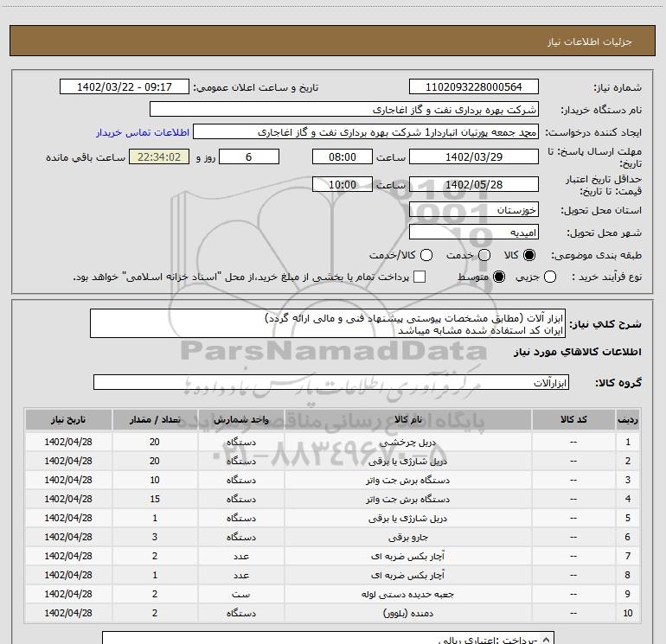Select the جارو برقی item name
This screenshot has width=666, height=644.
(407, 538)
